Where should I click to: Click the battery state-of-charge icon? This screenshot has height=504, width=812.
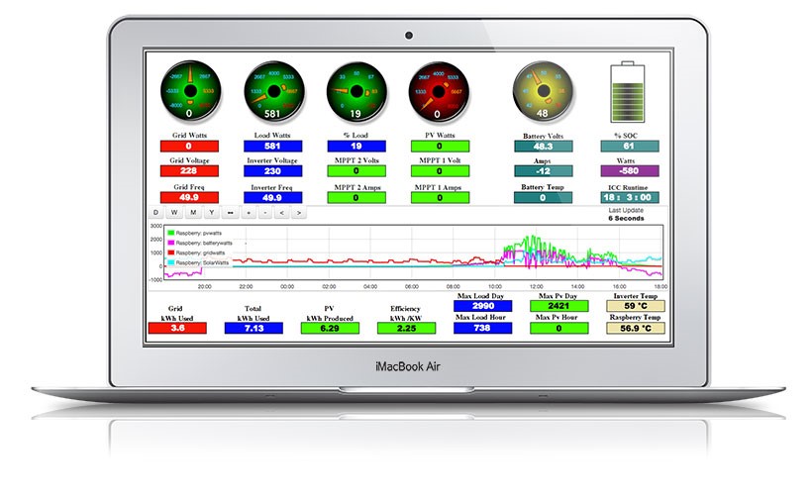tap(628, 92)
